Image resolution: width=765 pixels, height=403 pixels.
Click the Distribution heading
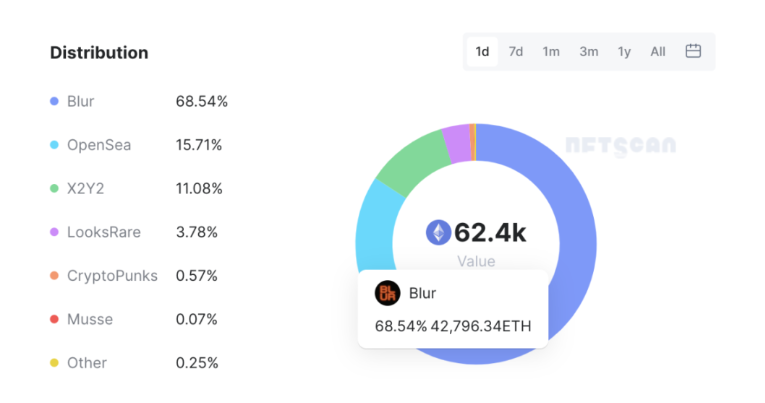(99, 53)
